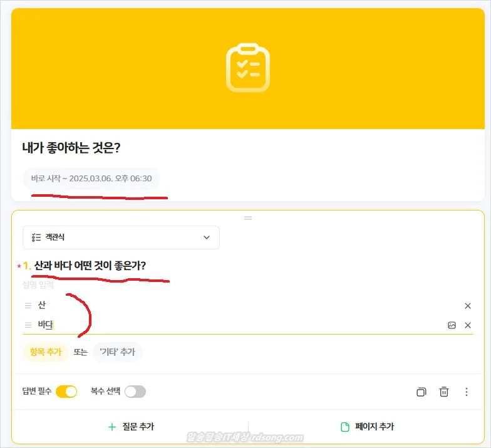
Task: Duplicate the question with copy icon
Action: 421,392
